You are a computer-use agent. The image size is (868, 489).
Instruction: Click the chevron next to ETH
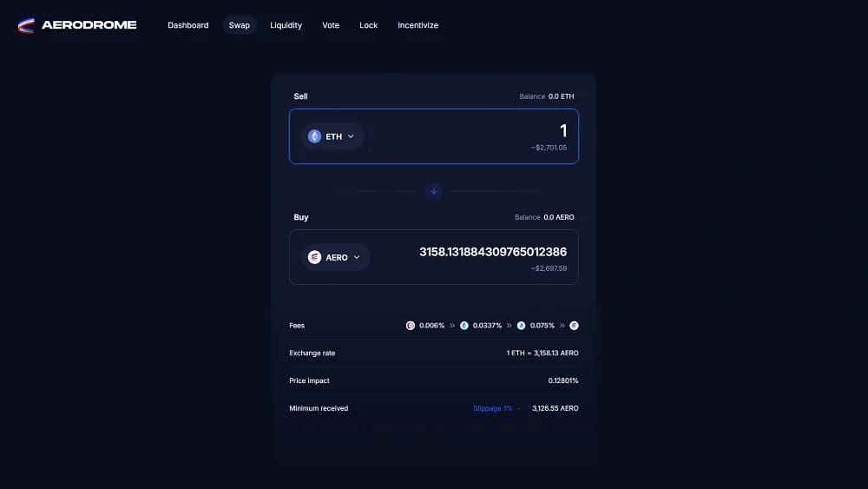click(x=351, y=136)
